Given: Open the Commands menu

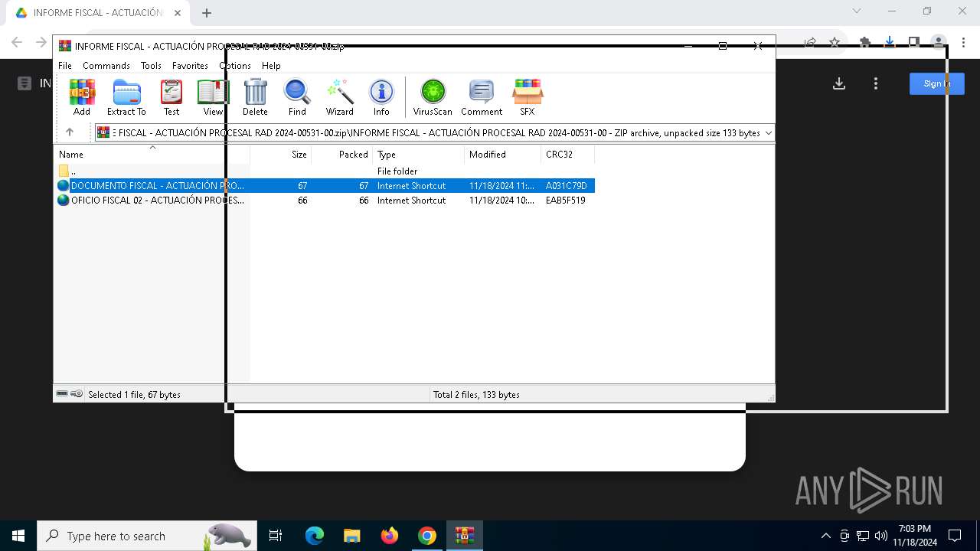Looking at the screenshot, I should click(106, 66).
